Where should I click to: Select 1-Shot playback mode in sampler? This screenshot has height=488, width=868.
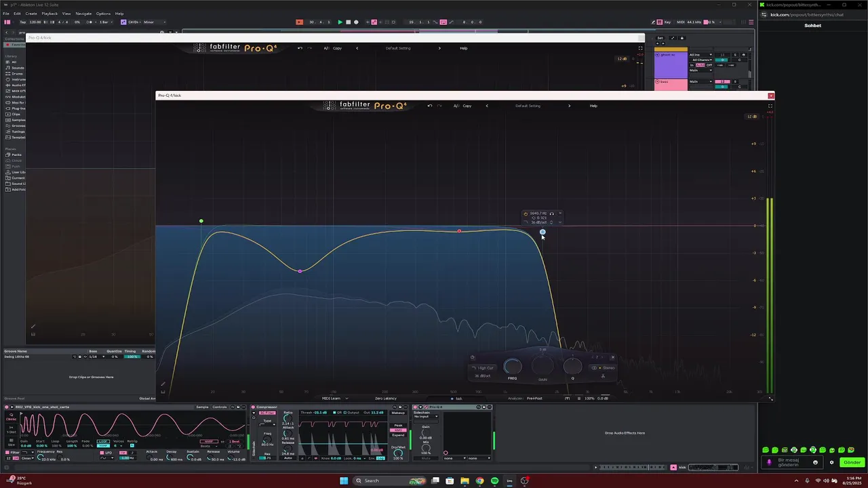pyautogui.click(x=10, y=430)
